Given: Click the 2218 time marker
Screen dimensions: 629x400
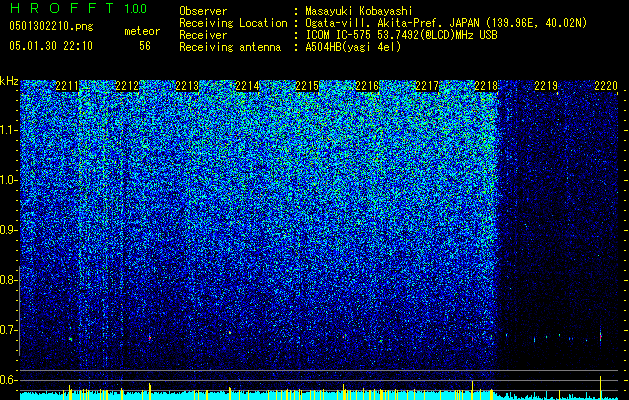Looking at the screenshot, I should coord(486,86).
